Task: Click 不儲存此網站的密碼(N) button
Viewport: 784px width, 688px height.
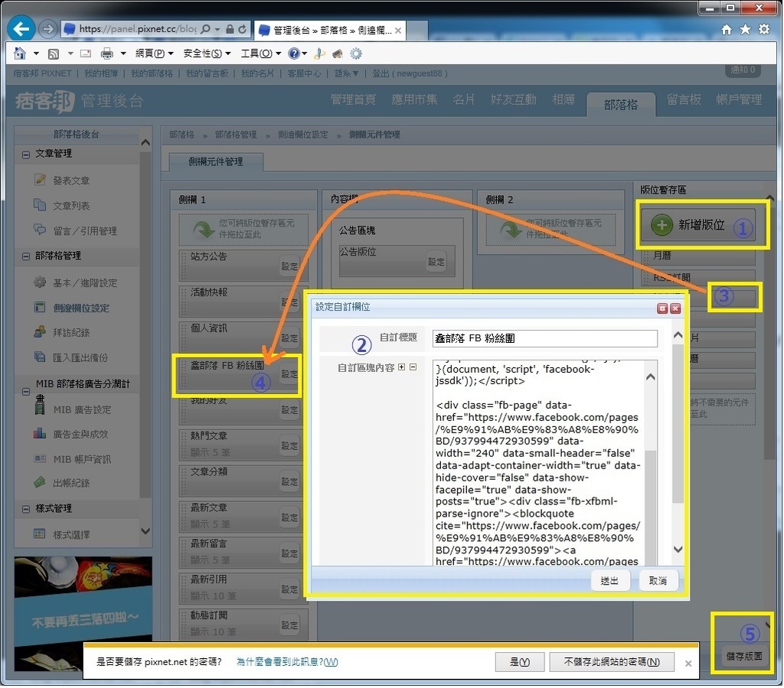Action: 612,663
